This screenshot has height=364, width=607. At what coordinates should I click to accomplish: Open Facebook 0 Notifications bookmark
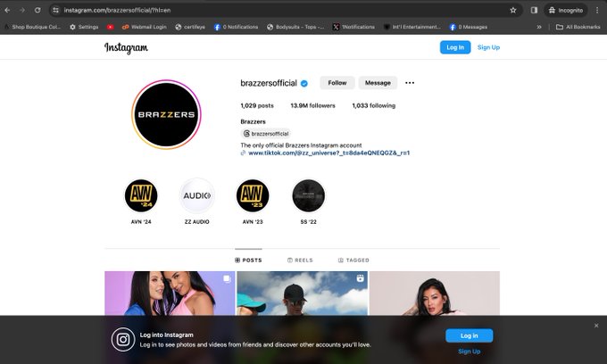(x=236, y=27)
